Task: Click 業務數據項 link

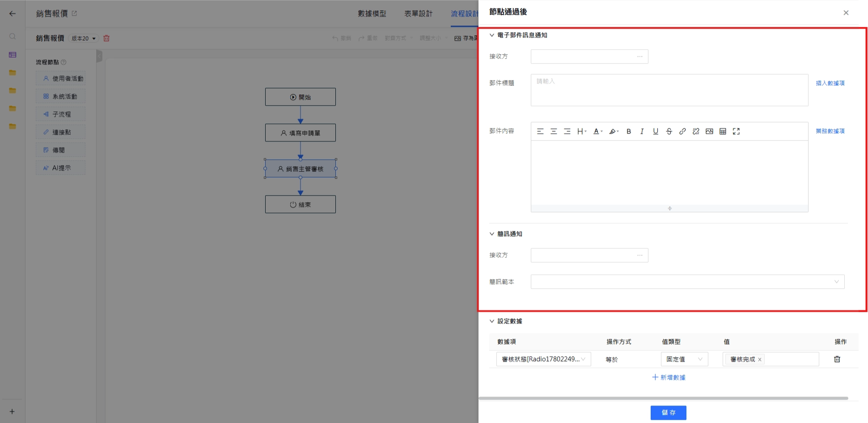Action: click(x=830, y=131)
